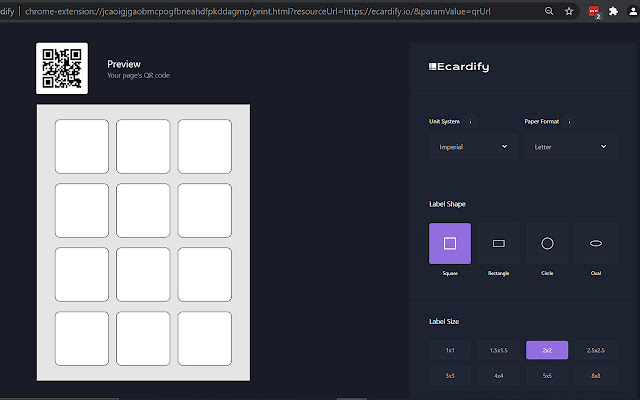
Task: Click the QR code preview thumbnail
Action: (62, 68)
